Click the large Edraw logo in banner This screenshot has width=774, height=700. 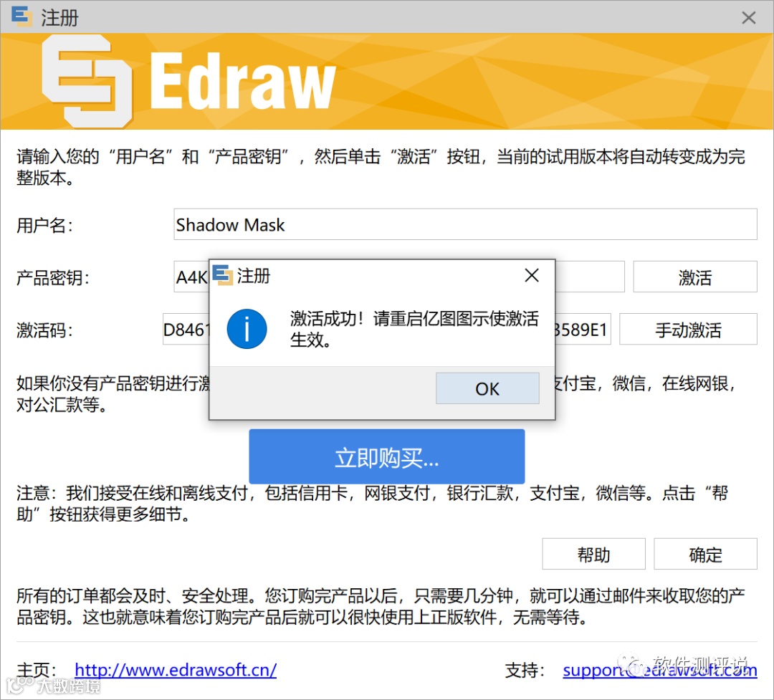click(188, 81)
